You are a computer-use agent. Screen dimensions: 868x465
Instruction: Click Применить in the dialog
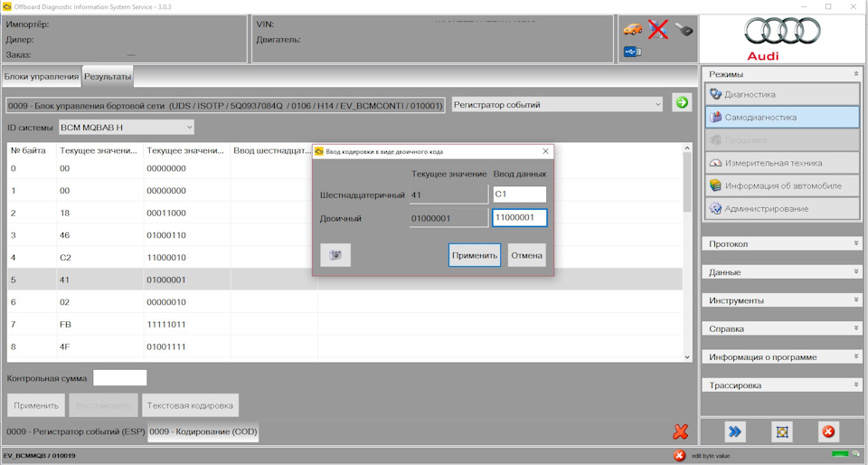(x=475, y=255)
